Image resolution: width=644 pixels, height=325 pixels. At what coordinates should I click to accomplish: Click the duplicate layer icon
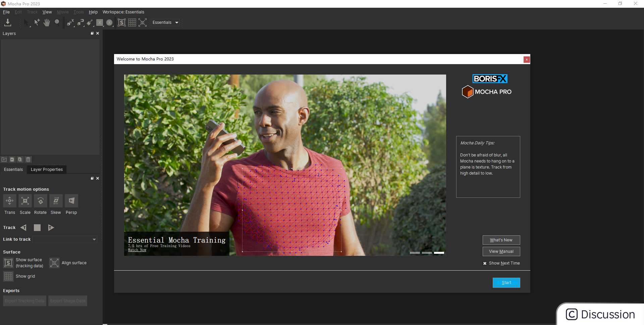coord(20,159)
